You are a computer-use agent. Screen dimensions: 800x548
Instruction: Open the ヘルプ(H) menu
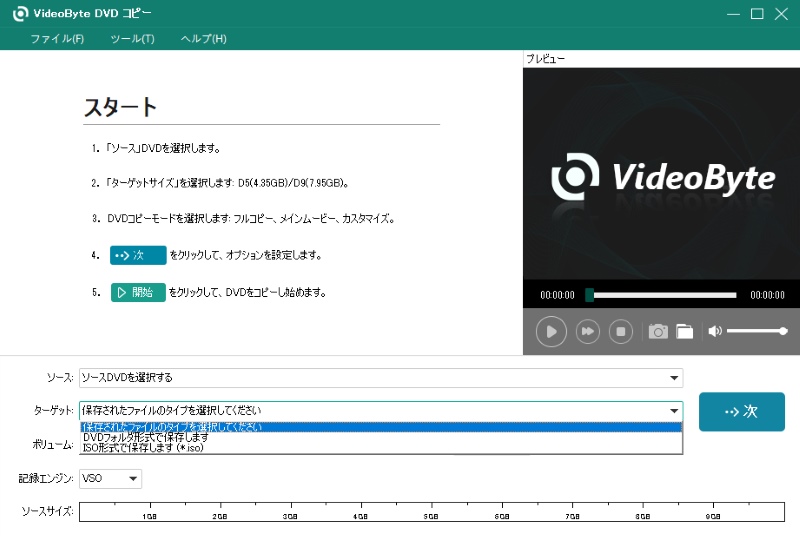point(204,39)
